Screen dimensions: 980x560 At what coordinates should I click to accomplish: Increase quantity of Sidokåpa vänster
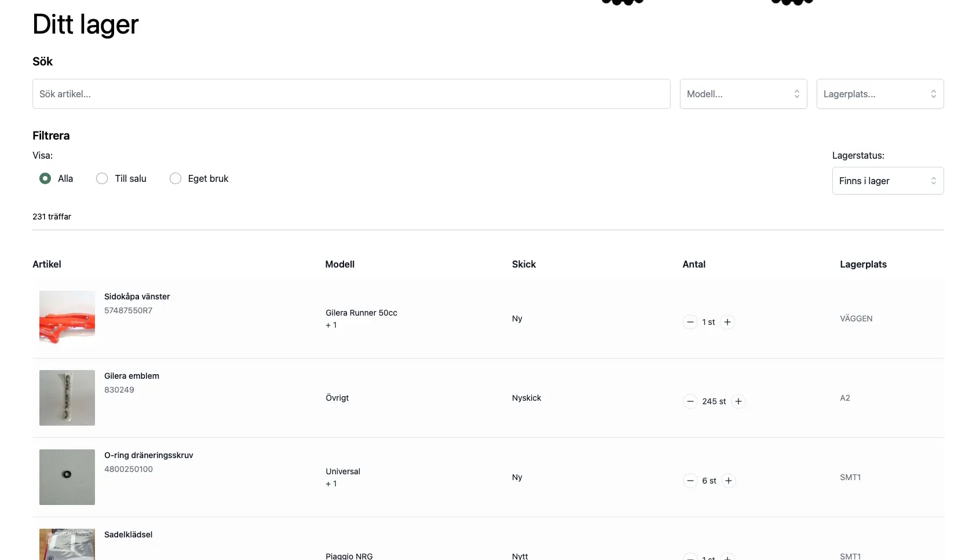pos(727,322)
